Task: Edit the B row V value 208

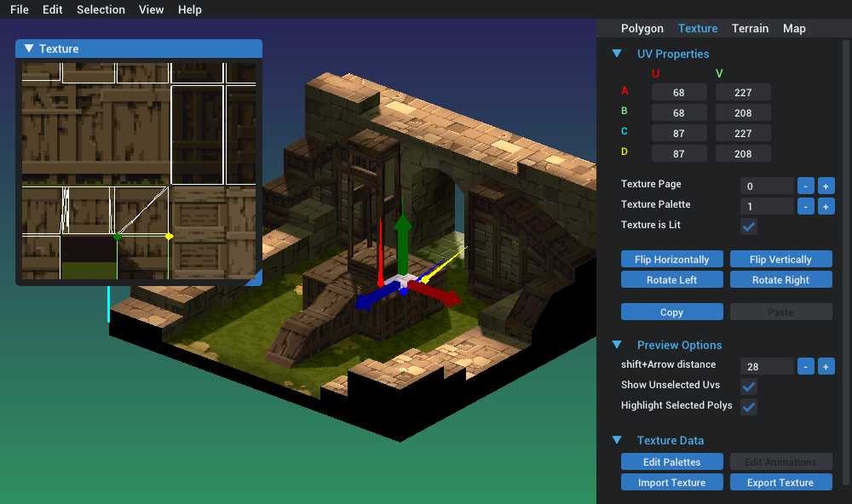Action: (x=743, y=112)
